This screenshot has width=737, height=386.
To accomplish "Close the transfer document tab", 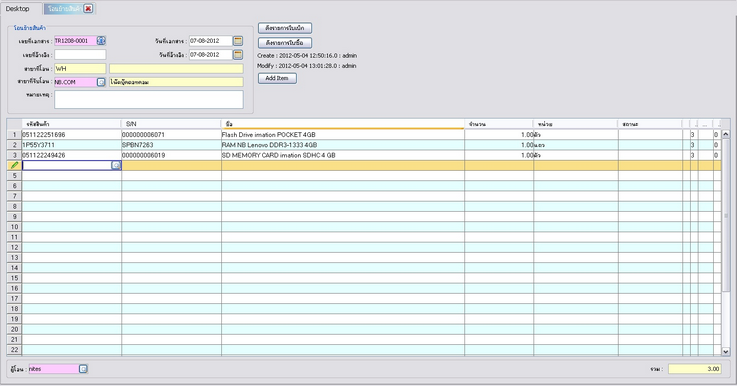I will (88, 8).
